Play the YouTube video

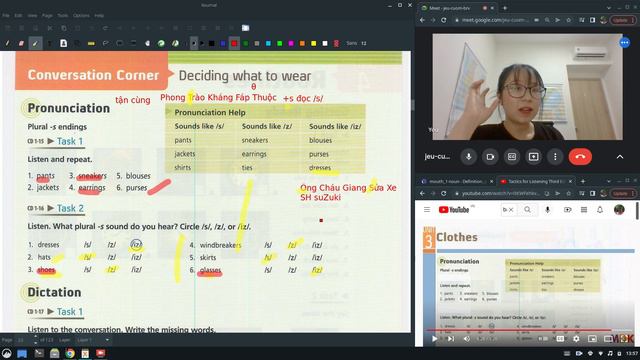point(434,338)
